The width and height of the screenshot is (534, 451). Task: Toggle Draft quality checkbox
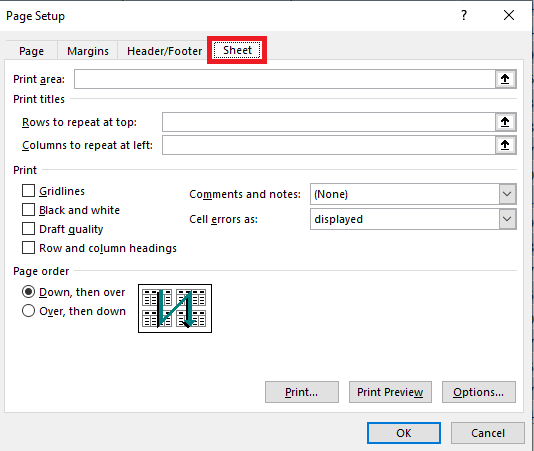[x=28, y=229]
